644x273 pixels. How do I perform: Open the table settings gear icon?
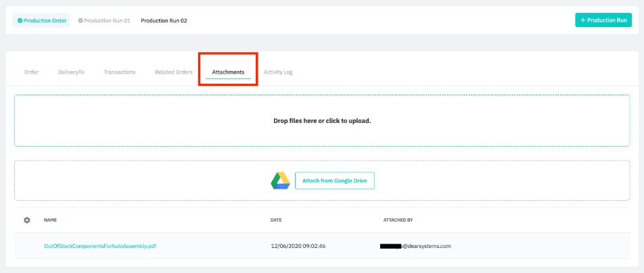coord(27,220)
